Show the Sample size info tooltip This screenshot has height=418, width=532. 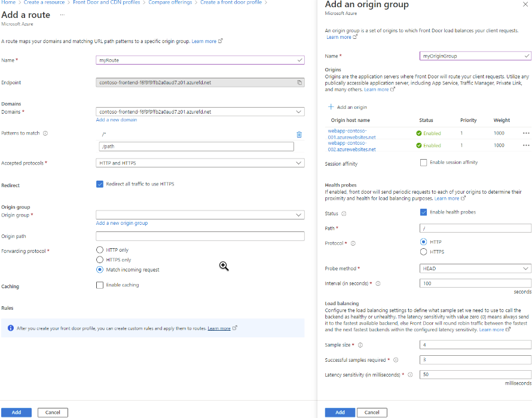pos(360,345)
